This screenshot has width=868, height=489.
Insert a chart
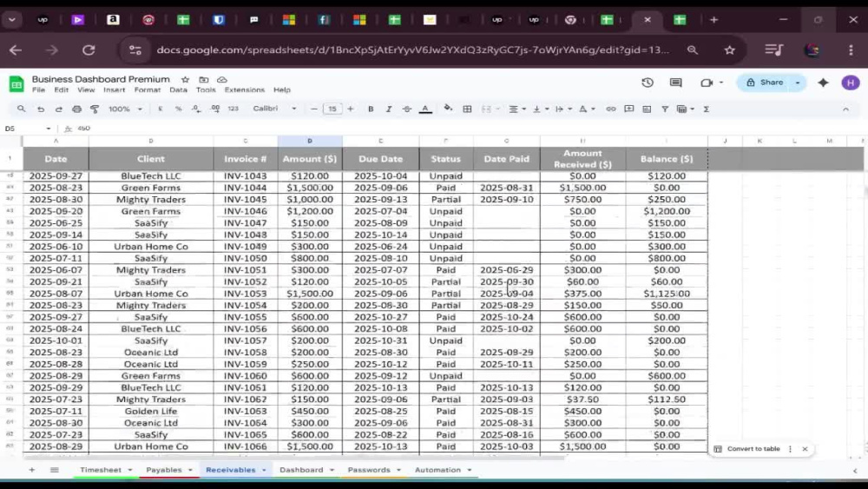(x=647, y=109)
